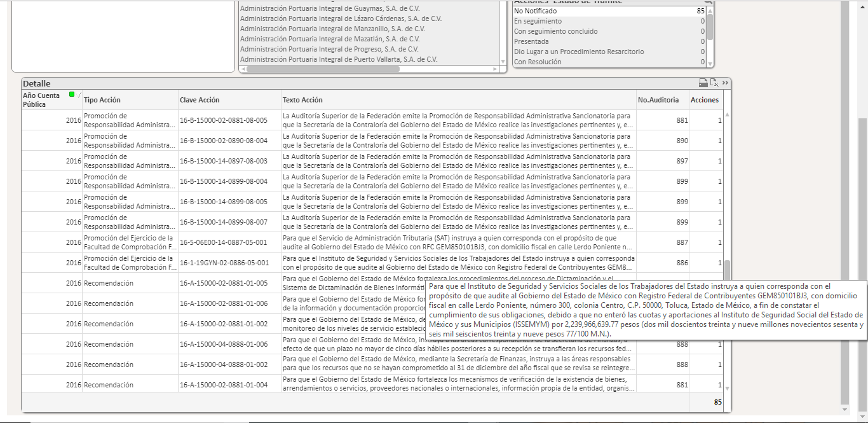The image size is (868, 423).
Task: Sort by Año Cuenta Pública column header
Action: pos(42,100)
